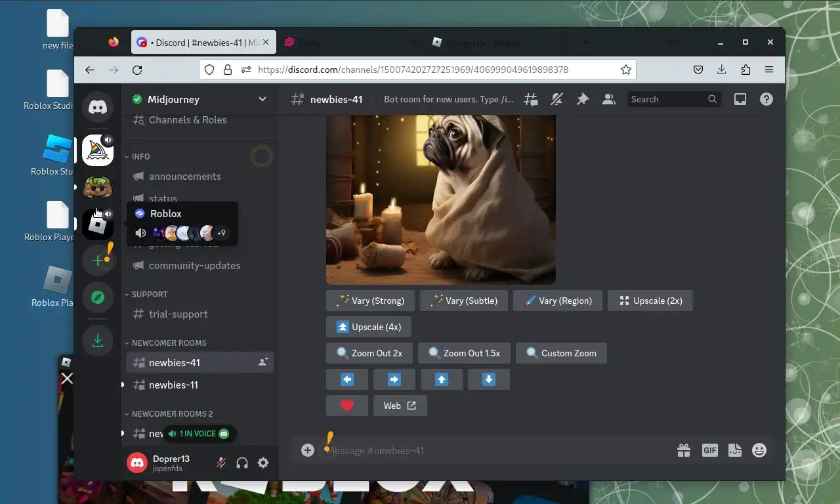Click the pan up arrow button

442,379
